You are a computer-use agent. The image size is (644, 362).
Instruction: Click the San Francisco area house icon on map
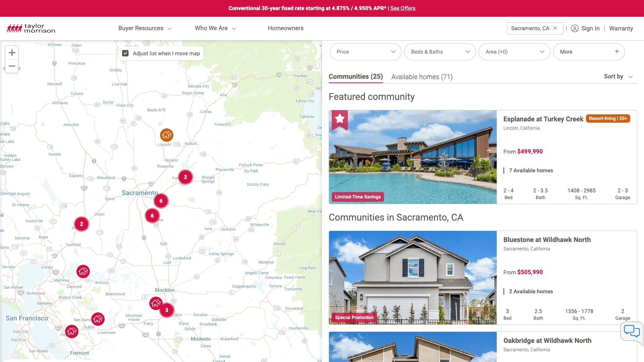72,331
